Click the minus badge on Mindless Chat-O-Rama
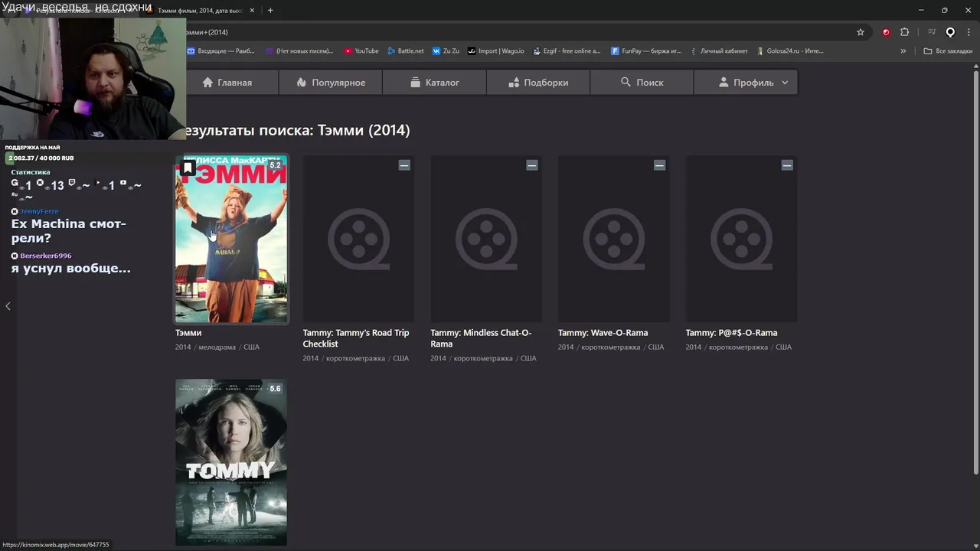The height and width of the screenshot is (551, 980). point(531,165)
